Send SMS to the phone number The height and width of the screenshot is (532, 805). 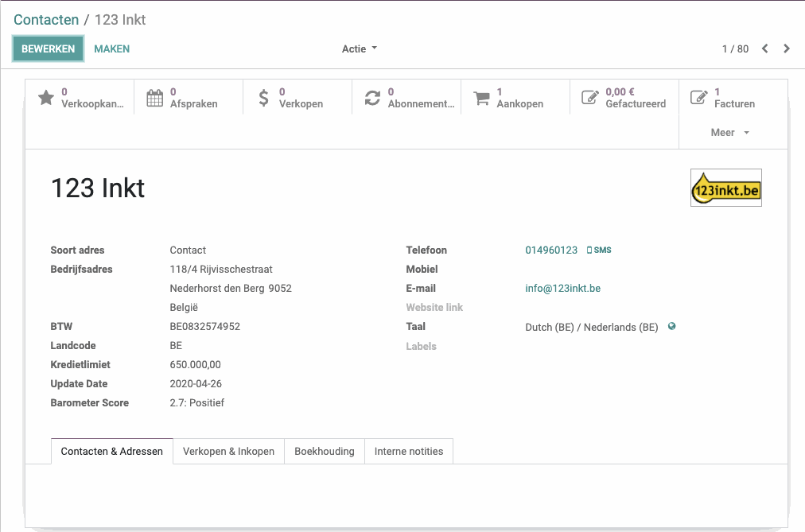coord(599,250)
